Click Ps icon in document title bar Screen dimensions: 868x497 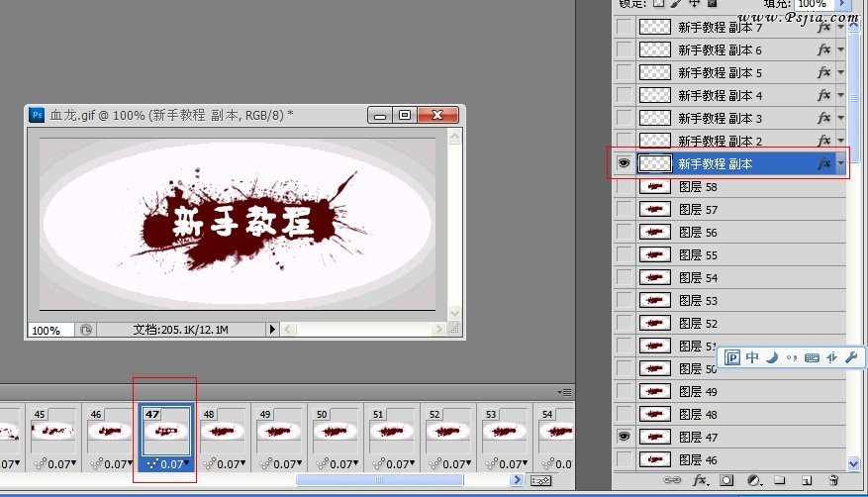(37, 115)
